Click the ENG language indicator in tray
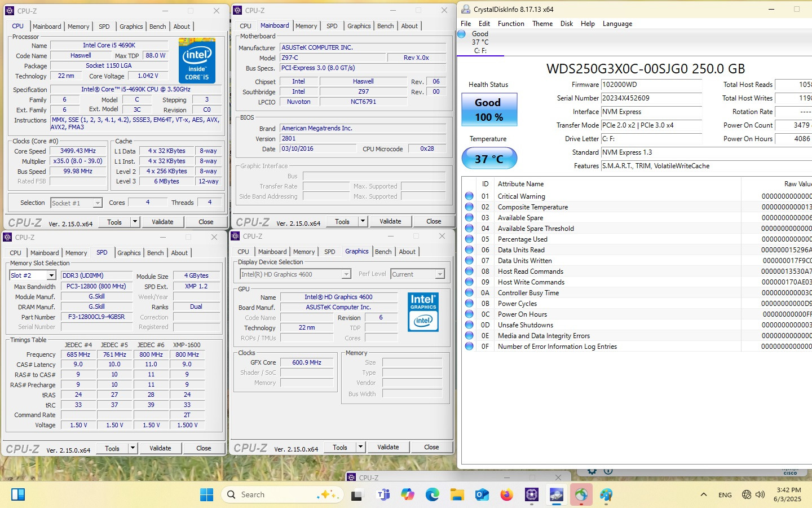The image size is (812, 508). point(725,495)
